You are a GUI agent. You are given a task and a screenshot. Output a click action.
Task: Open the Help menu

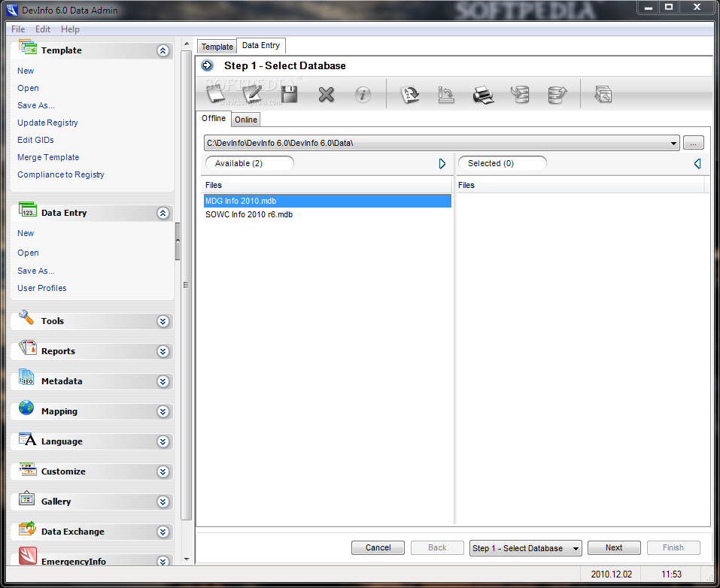point(70,29)
